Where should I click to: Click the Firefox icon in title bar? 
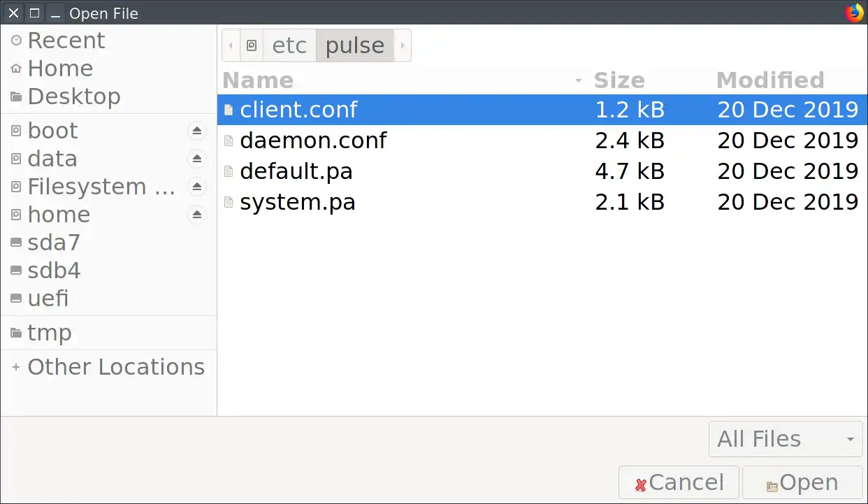coord(854,13)
